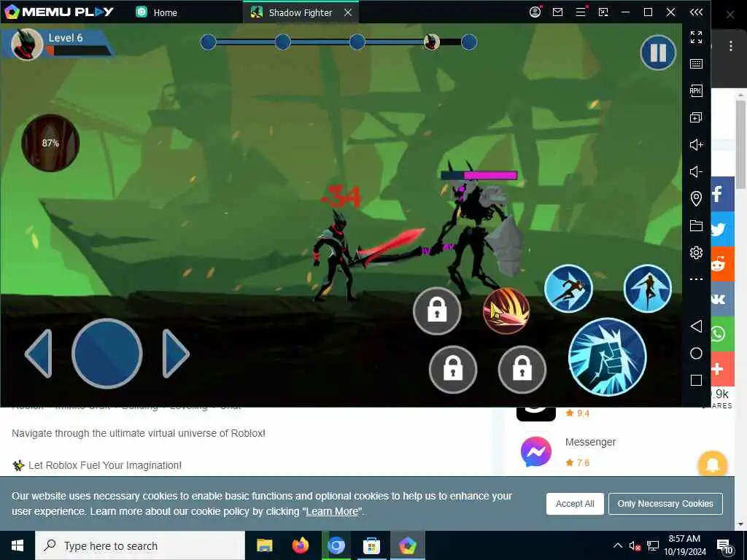This screenshot has width=747, height=560.
Task: Click the orange notification bell button
Action: pyautogui.click(x=712, y=464)
